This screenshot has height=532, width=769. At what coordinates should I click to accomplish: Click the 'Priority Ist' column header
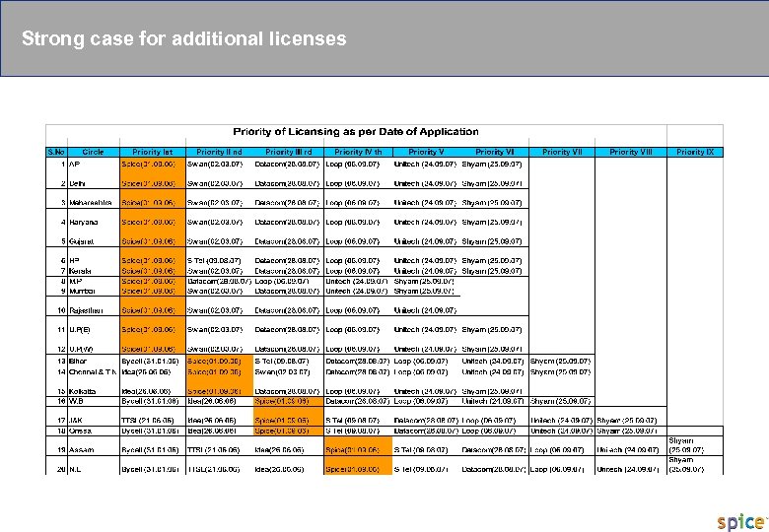153,152
